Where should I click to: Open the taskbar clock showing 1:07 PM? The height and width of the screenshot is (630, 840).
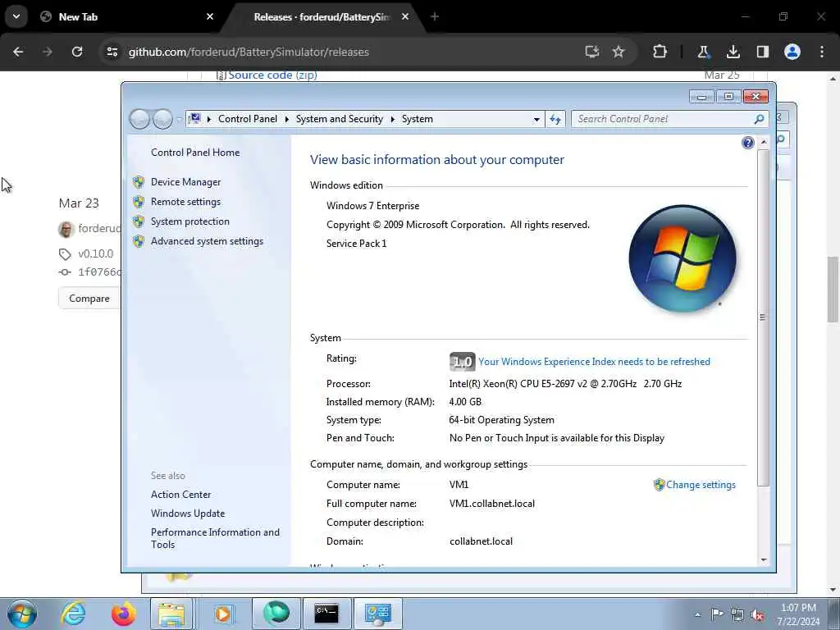click(798, 614)
